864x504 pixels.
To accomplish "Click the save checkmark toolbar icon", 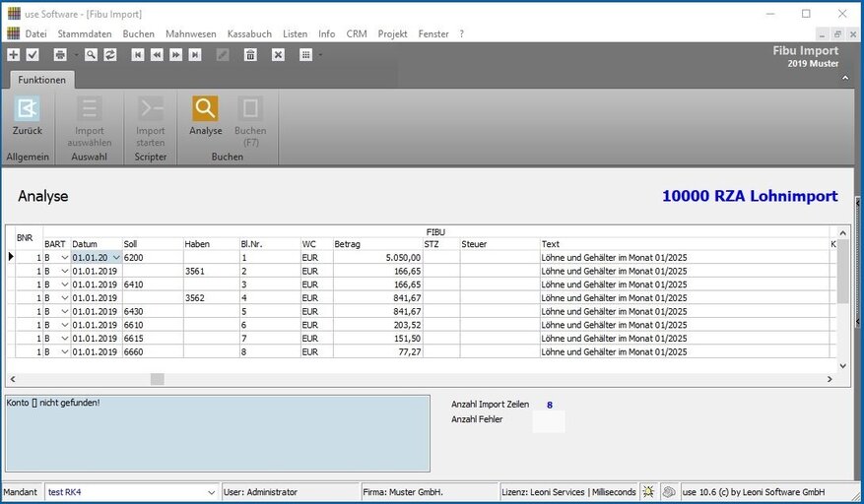I will [x=33, y=55].
